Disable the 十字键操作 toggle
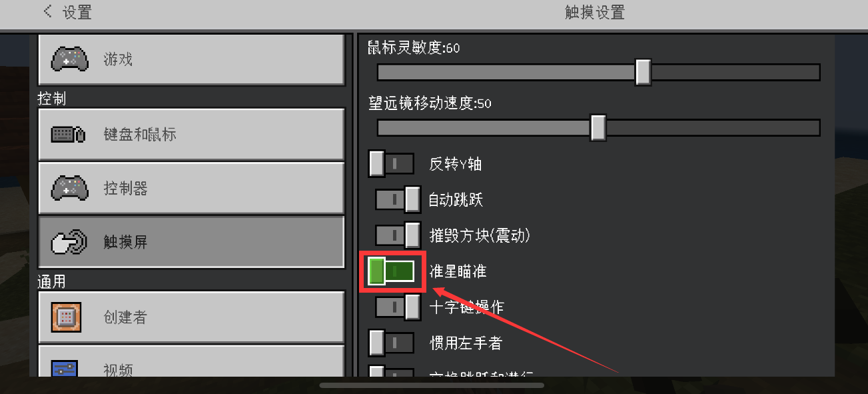868x394 pixels. pyautogui.click(x=398, y=307)
